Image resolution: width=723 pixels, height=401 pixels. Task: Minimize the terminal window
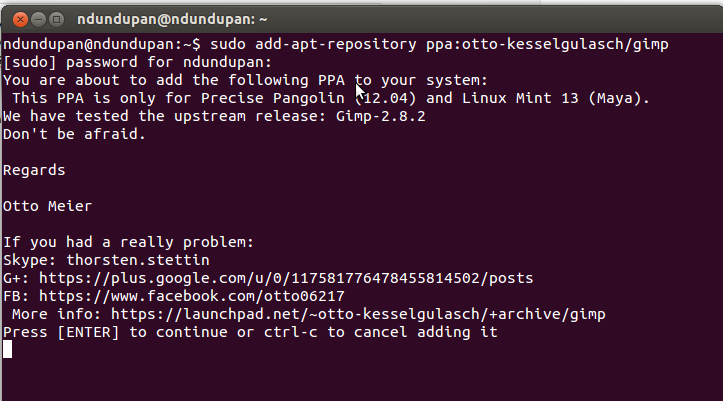pyautogui.click(x=39, y=19)
